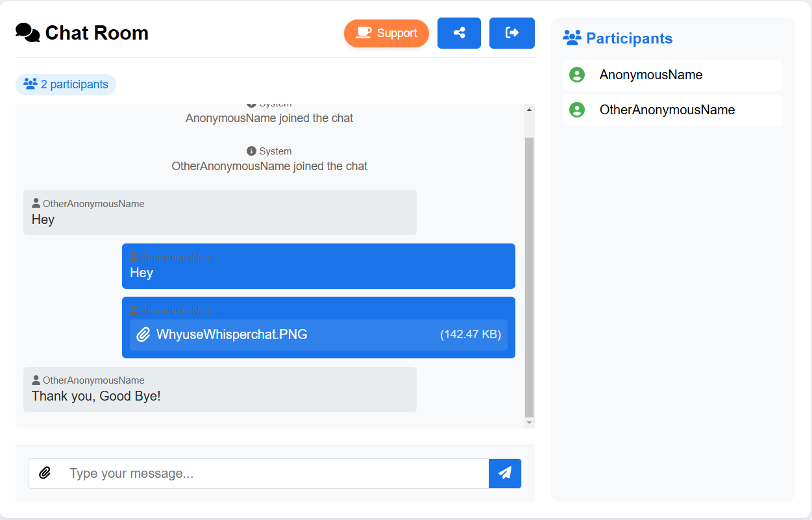Click the people icon in 2 participants badge
This screenshot has width=812, height=520.
tap(30, 84)
